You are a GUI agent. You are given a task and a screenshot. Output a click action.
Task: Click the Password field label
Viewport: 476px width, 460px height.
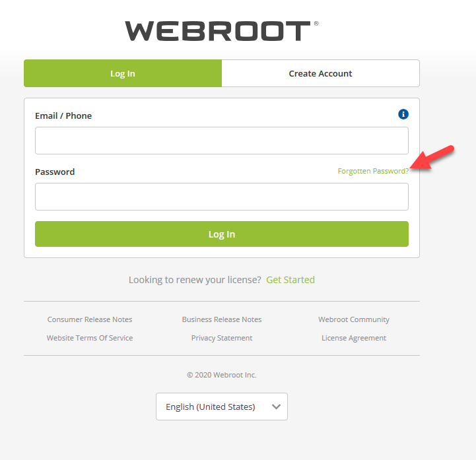pos(55,172)
